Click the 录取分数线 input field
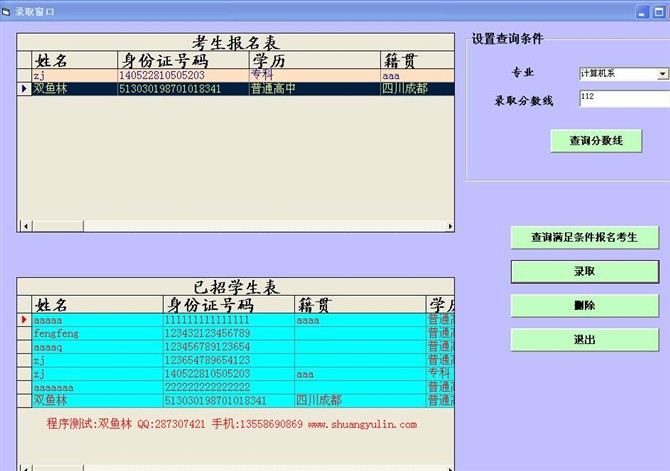The image size is (670, 471). [x=624, y=98]
